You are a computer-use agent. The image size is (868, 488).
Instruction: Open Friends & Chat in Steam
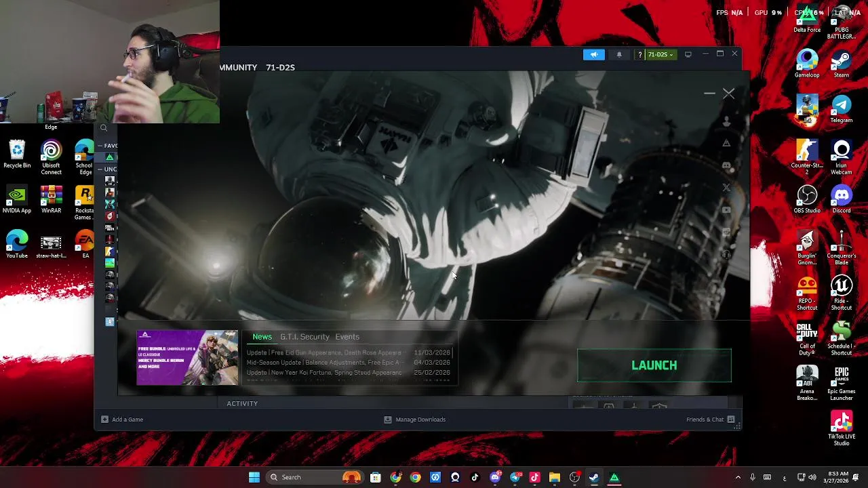[x=710, y=420]
